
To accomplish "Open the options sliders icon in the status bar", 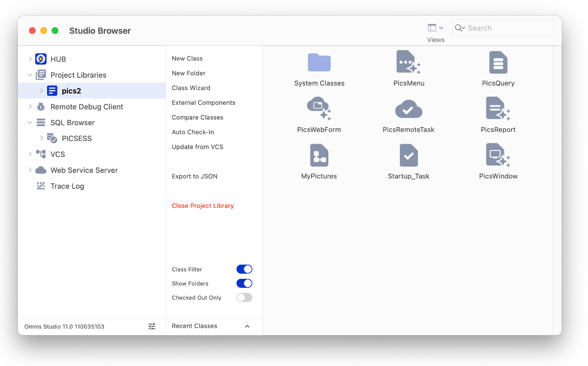I will 152,326.
